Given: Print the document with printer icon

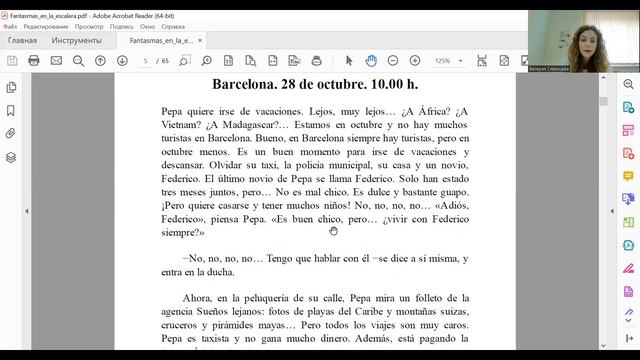Looking at the screenshot, I should point(34,61).
